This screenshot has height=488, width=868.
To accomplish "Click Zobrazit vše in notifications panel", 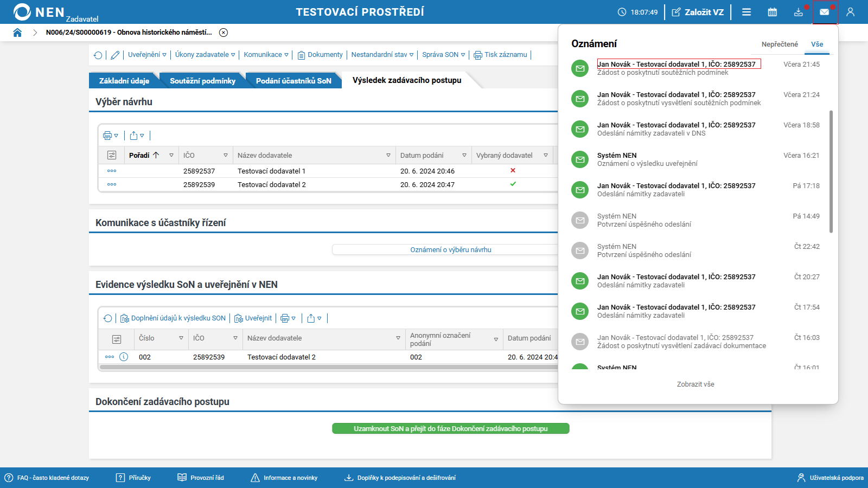I will [x=695, y=384].
